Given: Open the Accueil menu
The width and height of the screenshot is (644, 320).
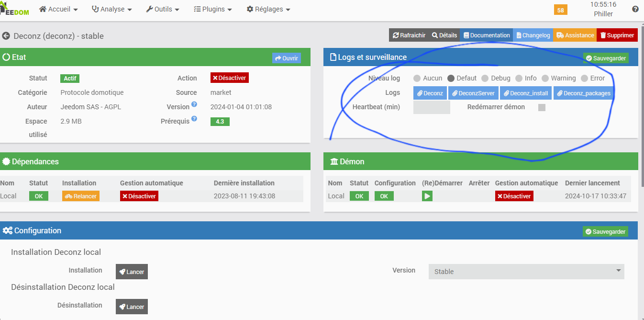Looking at the screenshot, I should point(58,9).
